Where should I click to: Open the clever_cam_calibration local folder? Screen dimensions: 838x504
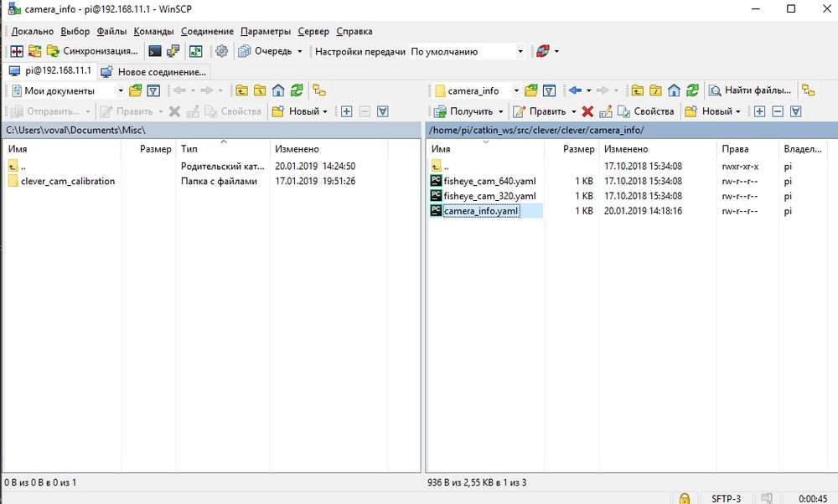pos(67,181)
